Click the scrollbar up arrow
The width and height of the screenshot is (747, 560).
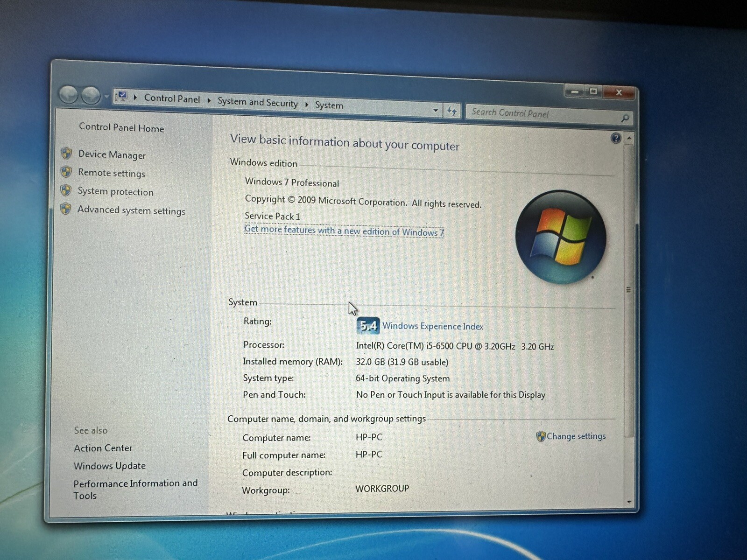(x=629, y=139)
